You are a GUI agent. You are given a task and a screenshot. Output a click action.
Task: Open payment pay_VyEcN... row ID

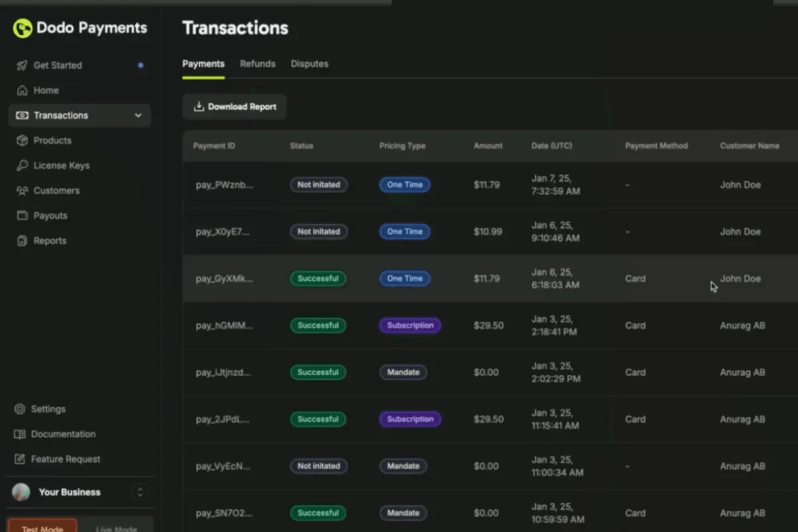coord(223,466)
